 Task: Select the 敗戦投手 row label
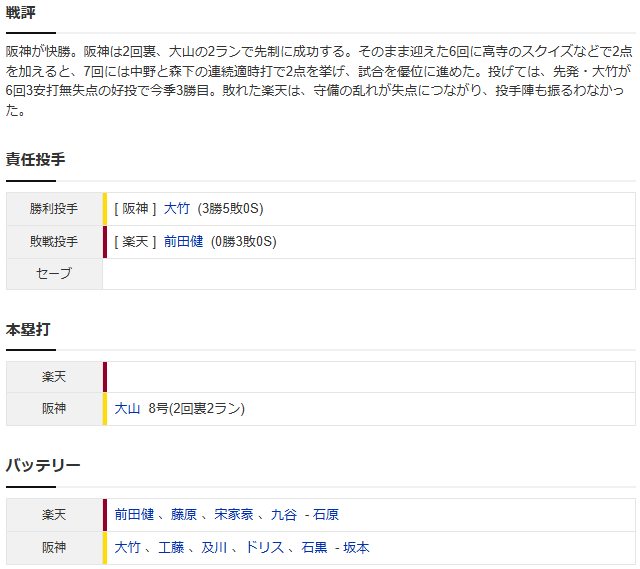tap(54, 242)
